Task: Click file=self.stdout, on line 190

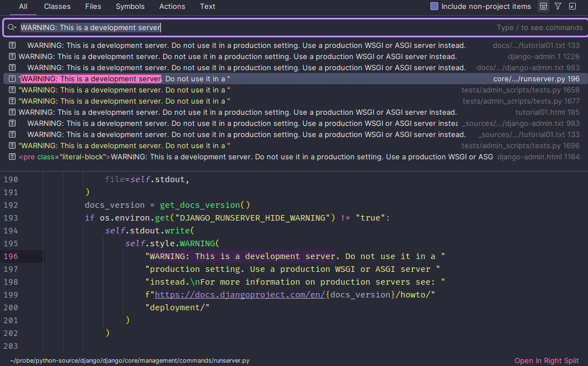Action: (x=148, y=179)
